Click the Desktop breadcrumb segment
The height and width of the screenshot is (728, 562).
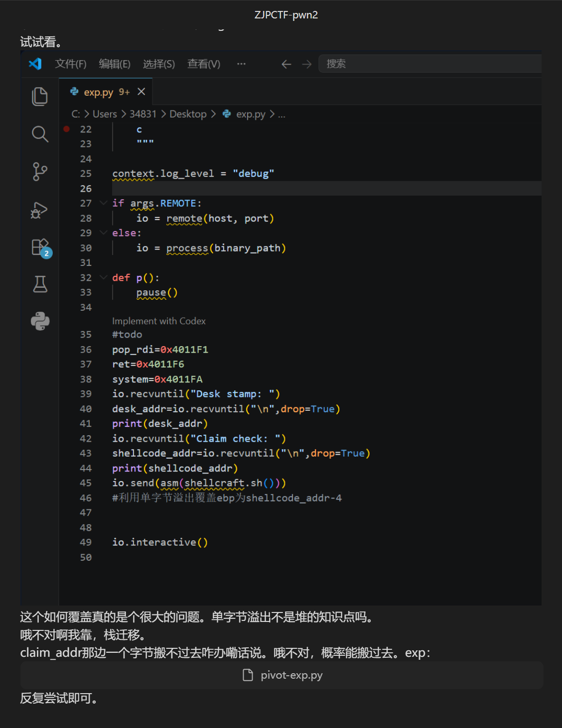pyautogui.click(x=188, y=114)
